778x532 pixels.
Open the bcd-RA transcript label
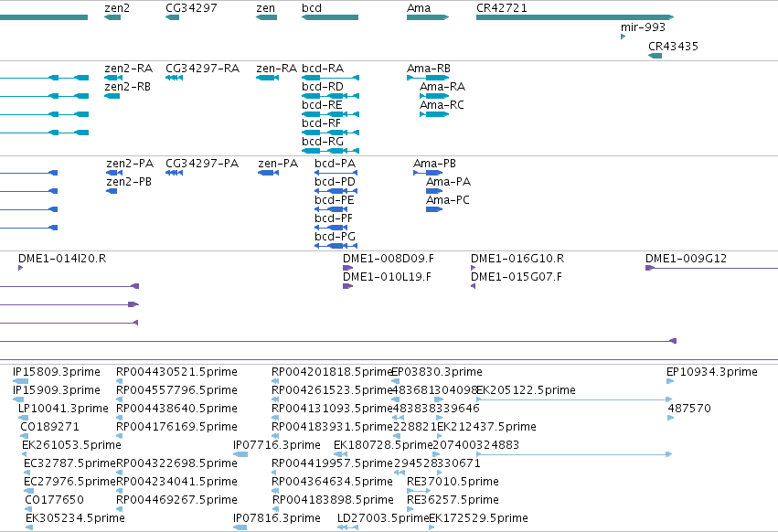click(x=323, y=69)
